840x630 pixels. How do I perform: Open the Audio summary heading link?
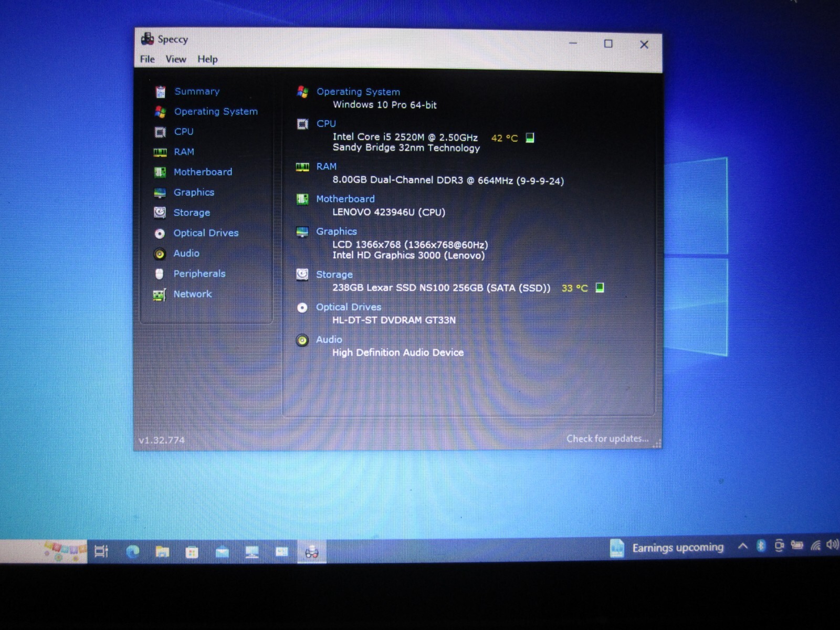(x=329, y=340)
